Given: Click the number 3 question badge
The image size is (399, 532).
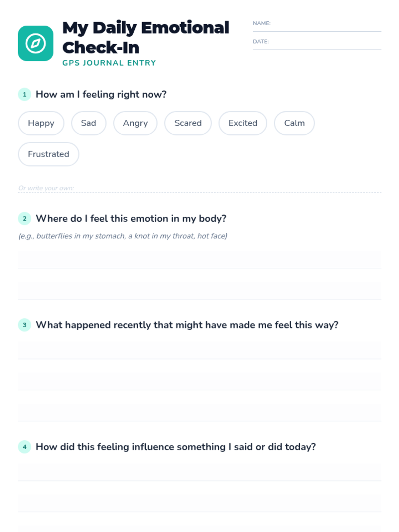Looking at the screenshot, I should (25, 325).
